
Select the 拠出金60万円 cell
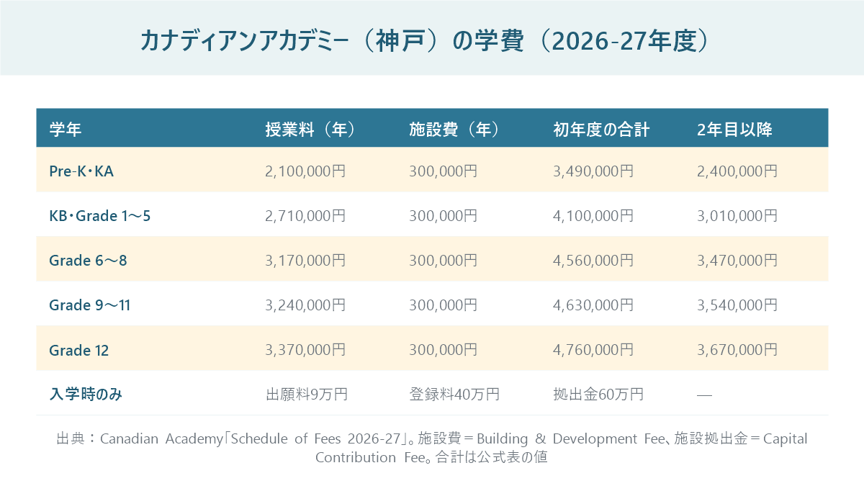coord(598,395)
